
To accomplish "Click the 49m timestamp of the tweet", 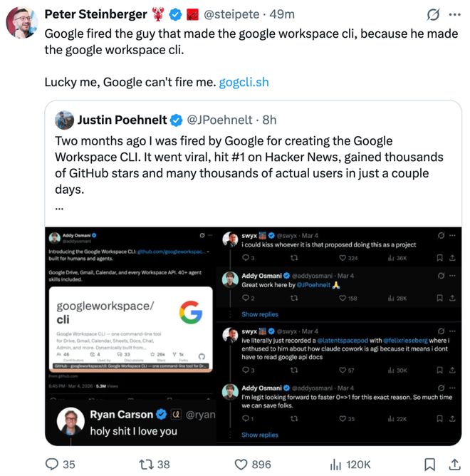I will [282, 14].
